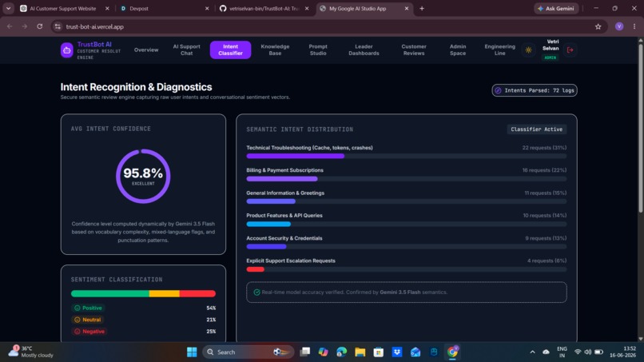Open Dropbox from taskbar

pos(397,352)
